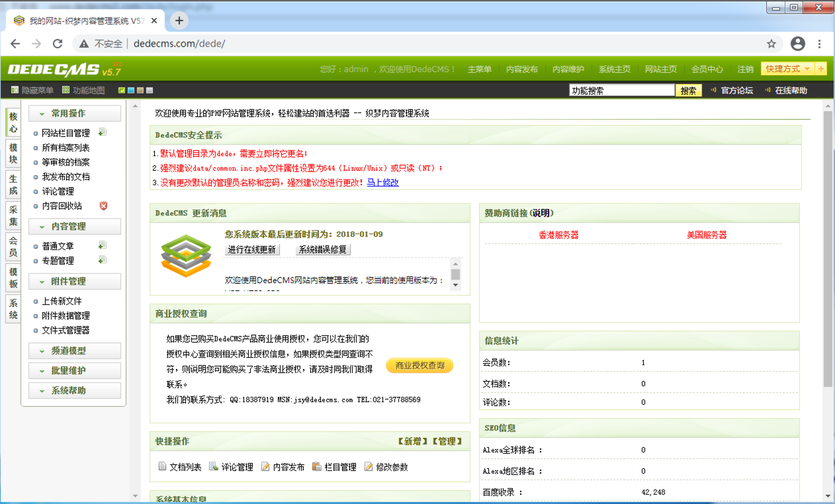Click the 官方论坛 speaker icon
This screenshot has height=504, width=835.
(x=713, y=90)
